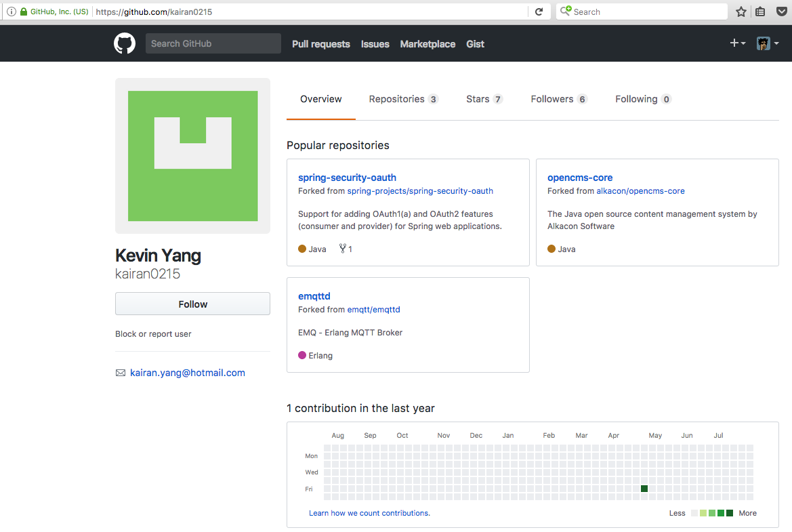The image size is (792, 532).
Task: Click the Search GitHub field
Action: [213, 43]
